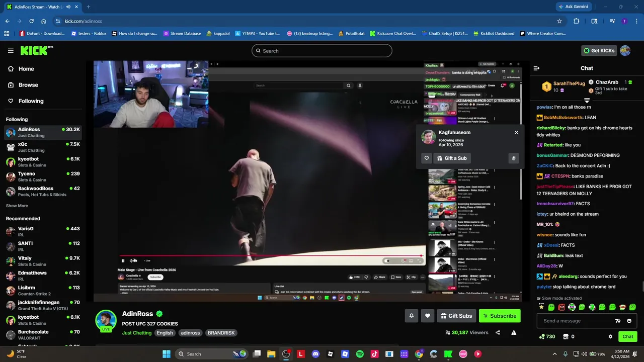Bookmark this page with the star icon
The height and width of the screenshot is (362, 644).
click(x=559, y=21)
